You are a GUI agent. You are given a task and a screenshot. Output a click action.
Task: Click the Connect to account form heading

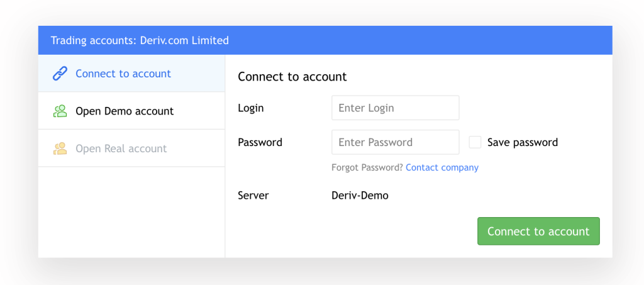[x=292, y=77]
